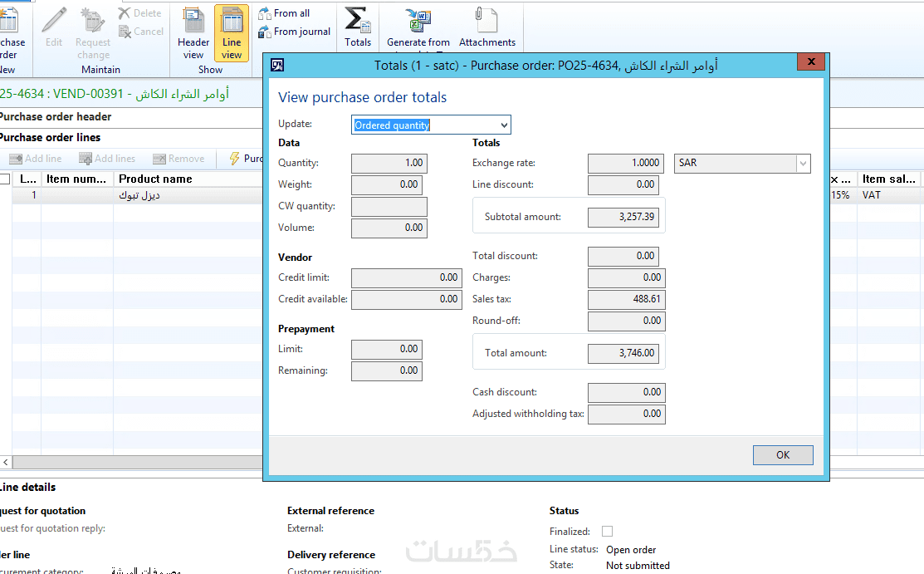Expand Purchase order header section
Image resolution: width=924 pixels, height=574 pixels.
(x=56, y=117)
